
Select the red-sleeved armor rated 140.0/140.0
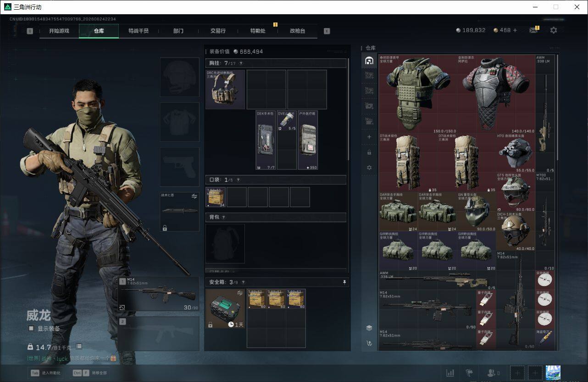pos(496,94)
